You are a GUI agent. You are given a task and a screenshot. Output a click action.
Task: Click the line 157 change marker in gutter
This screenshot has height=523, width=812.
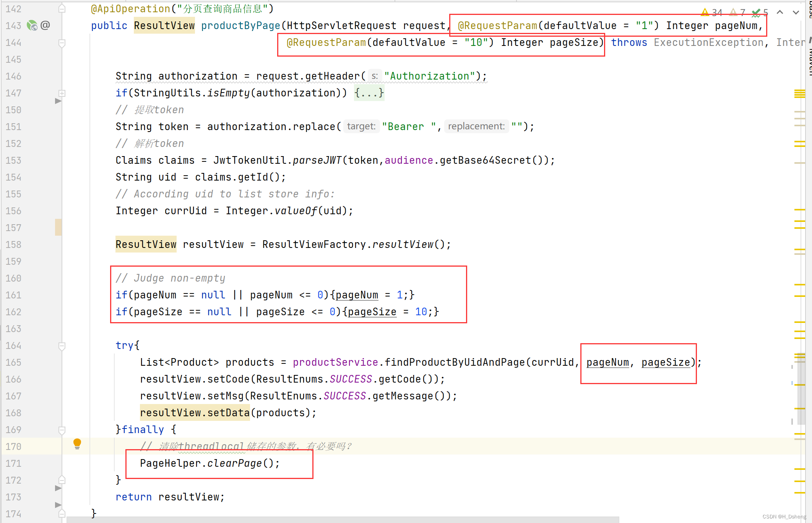tap(58, 227)
